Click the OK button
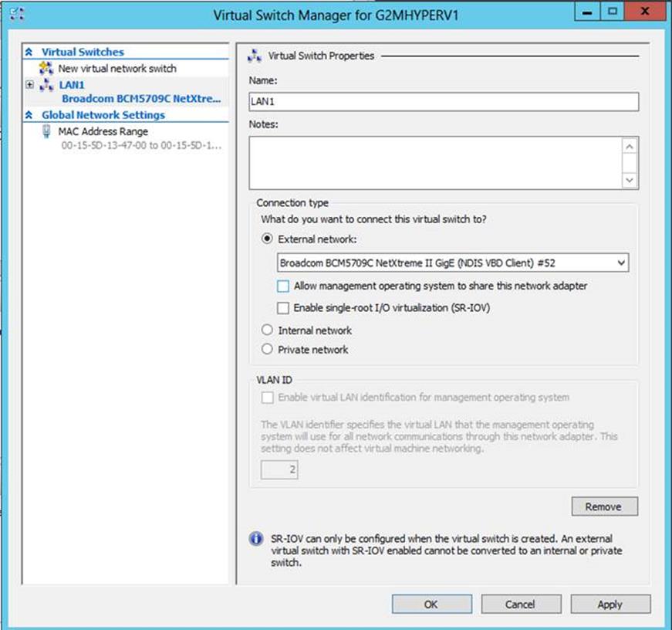Image resolution: width=672 pixels, height=630 pixels. (x=431, y=605)
